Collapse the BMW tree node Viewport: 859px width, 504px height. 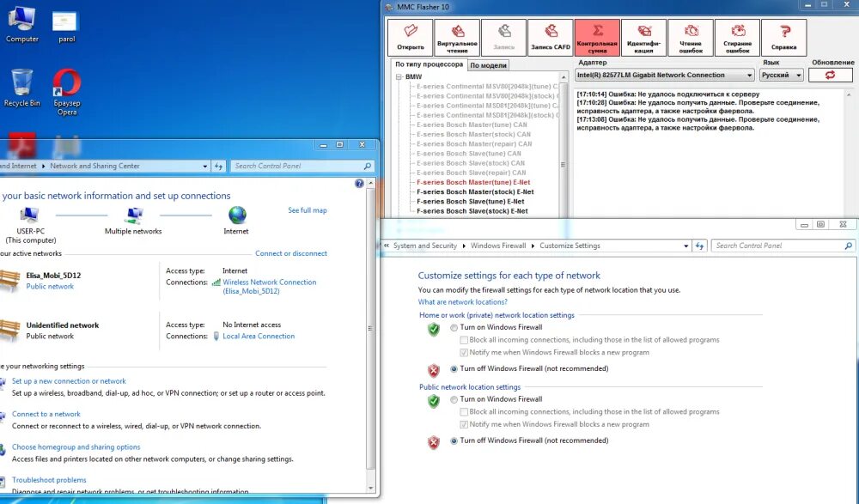399,77
